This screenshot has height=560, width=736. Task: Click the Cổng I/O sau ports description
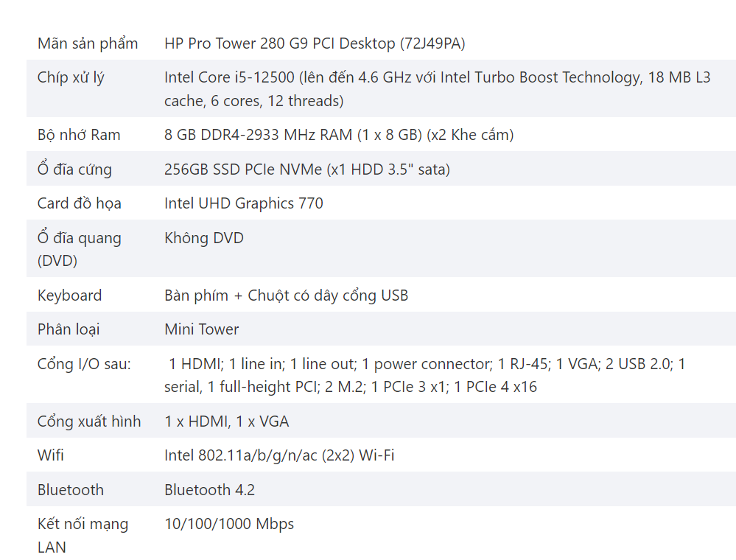424,375
